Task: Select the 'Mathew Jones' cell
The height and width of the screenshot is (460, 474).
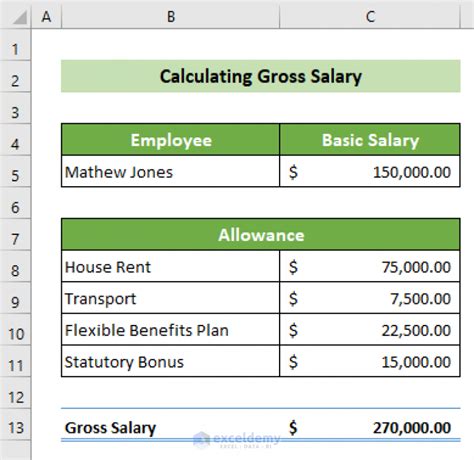Action: click(170, 171)
